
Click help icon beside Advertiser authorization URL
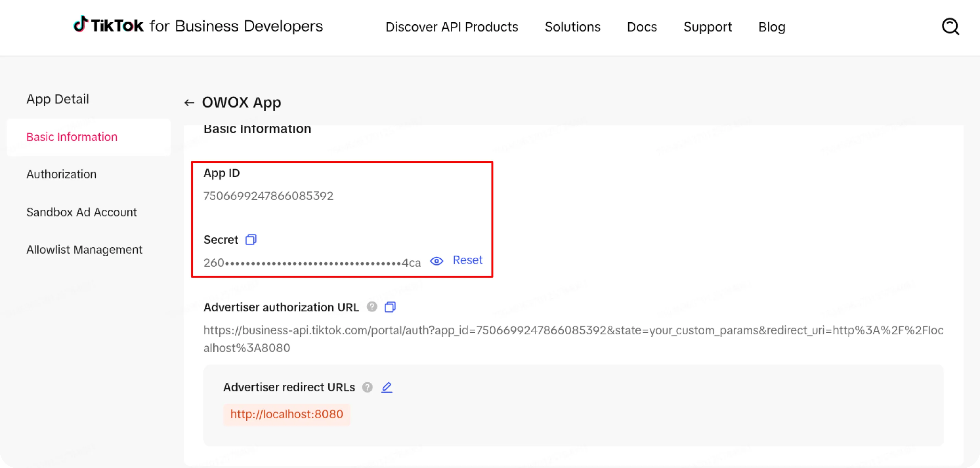372,307
